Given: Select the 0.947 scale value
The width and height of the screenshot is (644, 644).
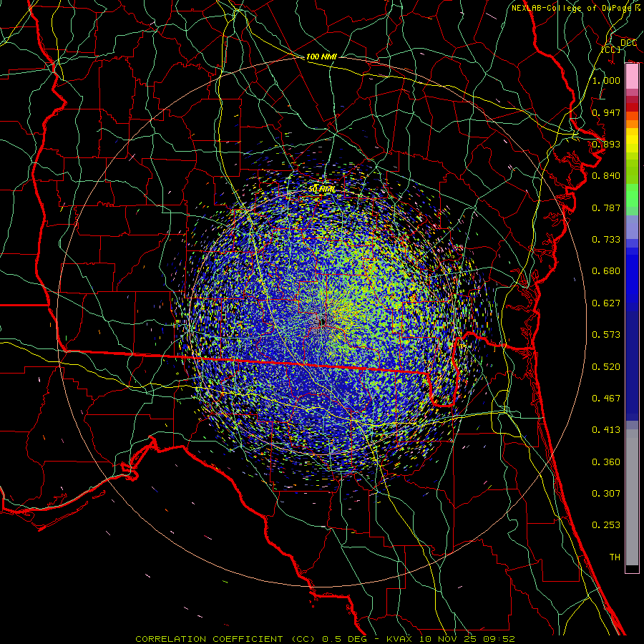Looking at the screenshot, I should point(606,112).
